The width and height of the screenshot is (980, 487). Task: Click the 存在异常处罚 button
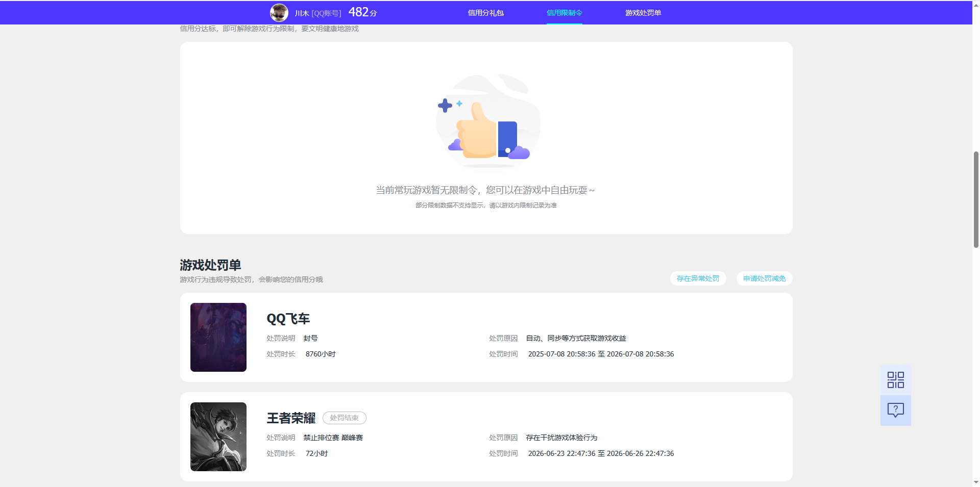(x=698, y=278)
